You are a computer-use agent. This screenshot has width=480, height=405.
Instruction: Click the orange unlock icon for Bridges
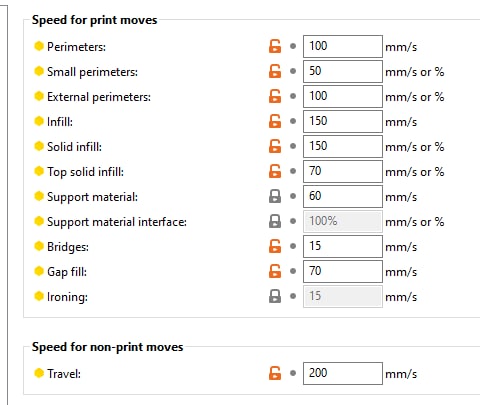click(275, 246)
